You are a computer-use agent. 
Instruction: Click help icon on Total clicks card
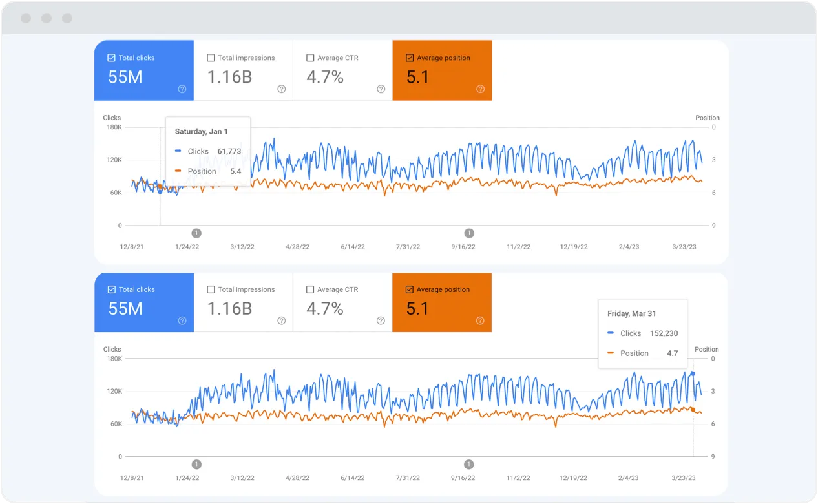pyautogui.click(x=182, y=90)
